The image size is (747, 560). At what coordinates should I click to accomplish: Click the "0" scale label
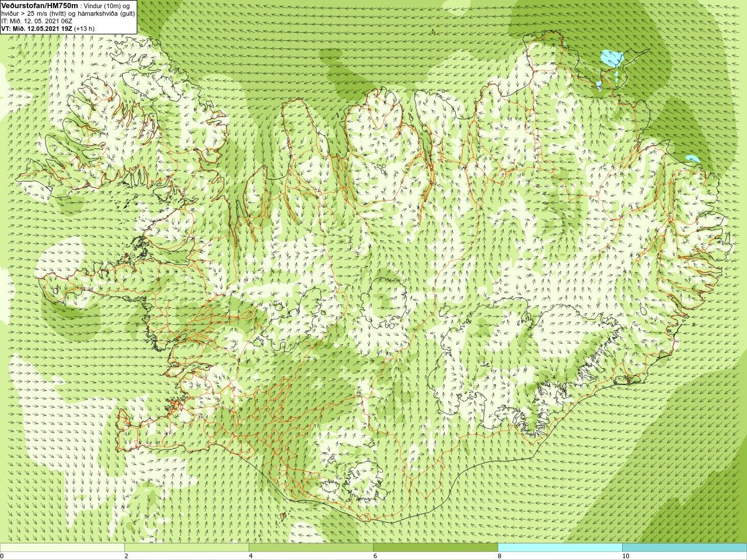pyautogui.click(x=2, y=556)
